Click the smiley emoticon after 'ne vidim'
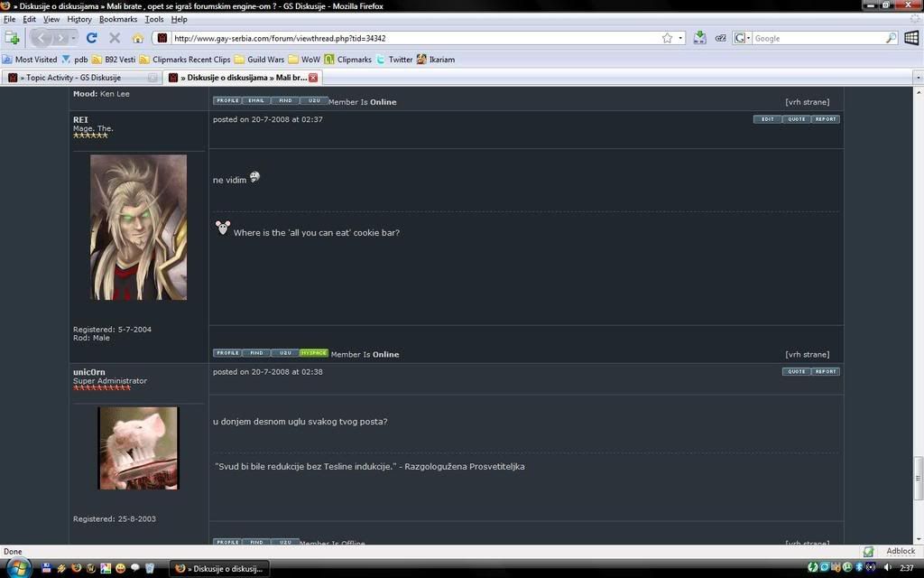Screen dimensions: 924x578 point(254,177)
